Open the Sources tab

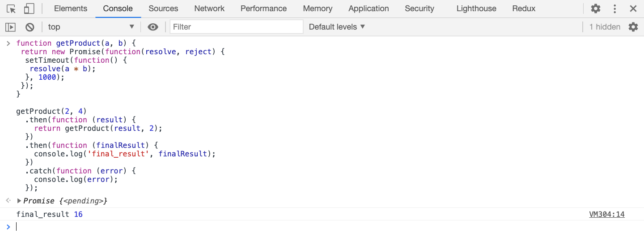pos(163,9)
